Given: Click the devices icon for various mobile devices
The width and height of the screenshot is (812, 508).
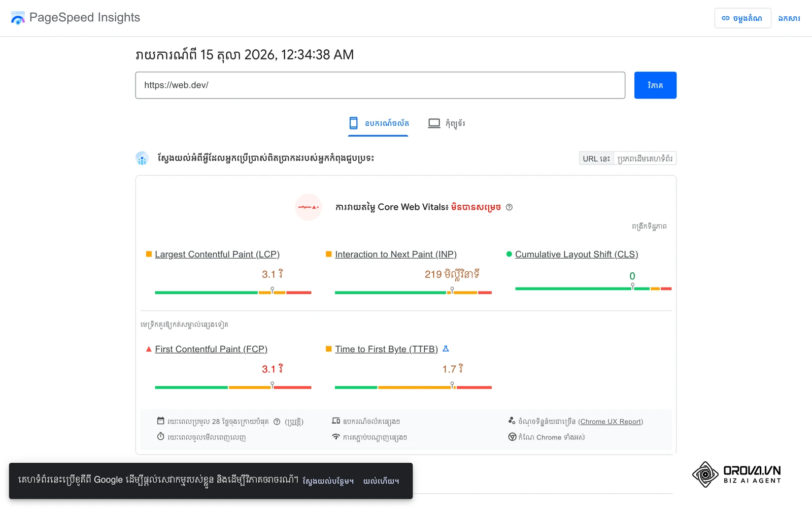Looking at the screenshot, I should click(x=336, y=421).
